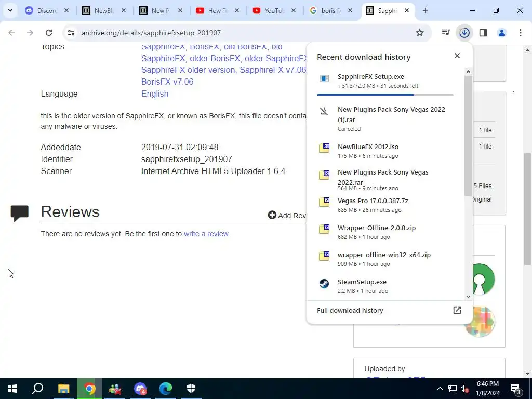This screenshot has width=532, height=399.
Task: Click the Add Review button
Action: (x=287, y=216)
